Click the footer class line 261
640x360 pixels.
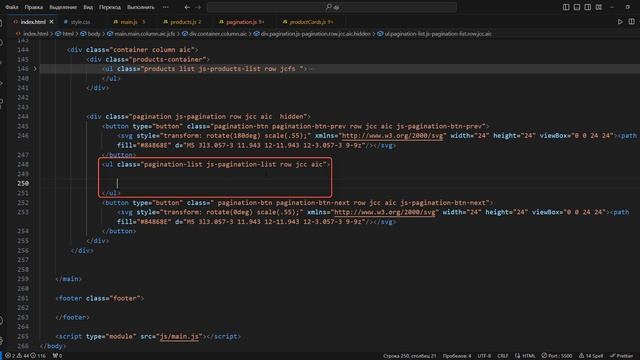pos(100,298)
